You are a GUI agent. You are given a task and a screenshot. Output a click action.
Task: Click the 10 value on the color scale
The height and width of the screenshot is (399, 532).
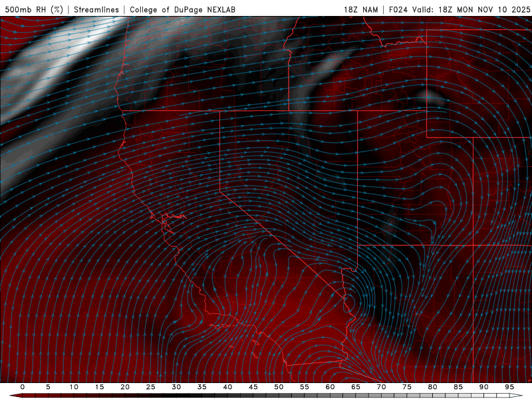pyautogui.click(x=74, y=387)
